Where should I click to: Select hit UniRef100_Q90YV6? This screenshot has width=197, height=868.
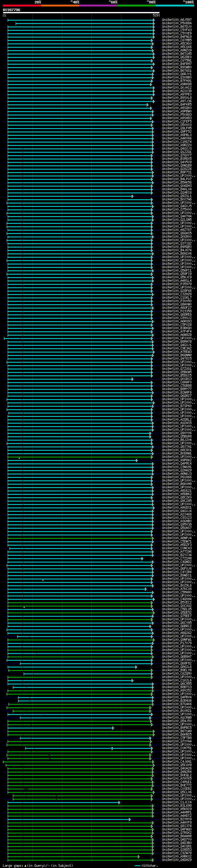tap(177, 433)
